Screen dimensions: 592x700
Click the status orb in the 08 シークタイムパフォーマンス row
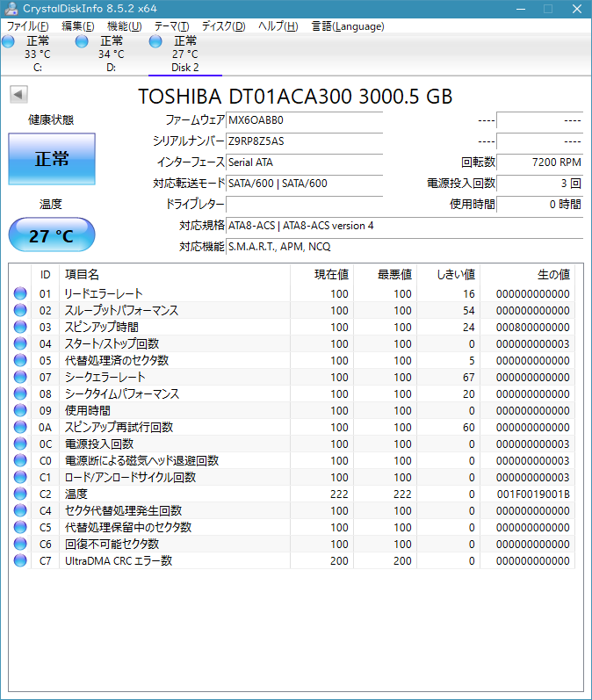20,393
